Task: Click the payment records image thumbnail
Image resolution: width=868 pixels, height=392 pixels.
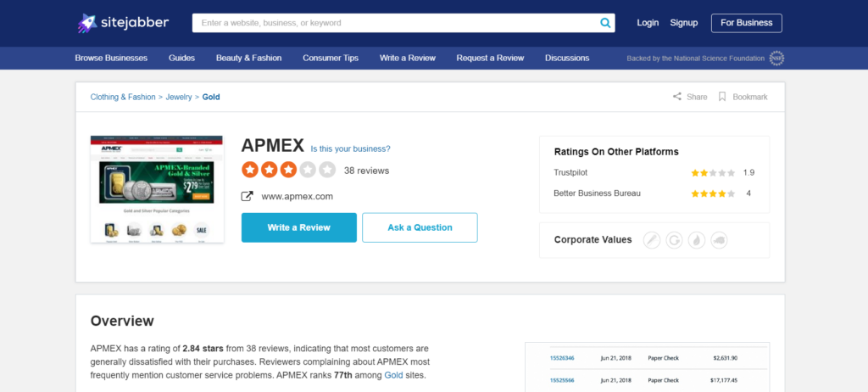Action: point(647,367)
